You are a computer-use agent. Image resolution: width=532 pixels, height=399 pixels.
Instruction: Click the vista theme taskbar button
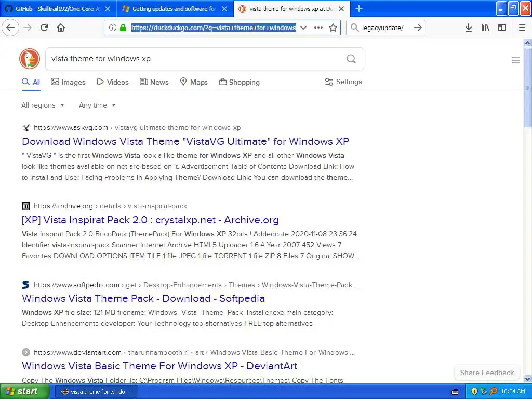(x=96, y=392)
